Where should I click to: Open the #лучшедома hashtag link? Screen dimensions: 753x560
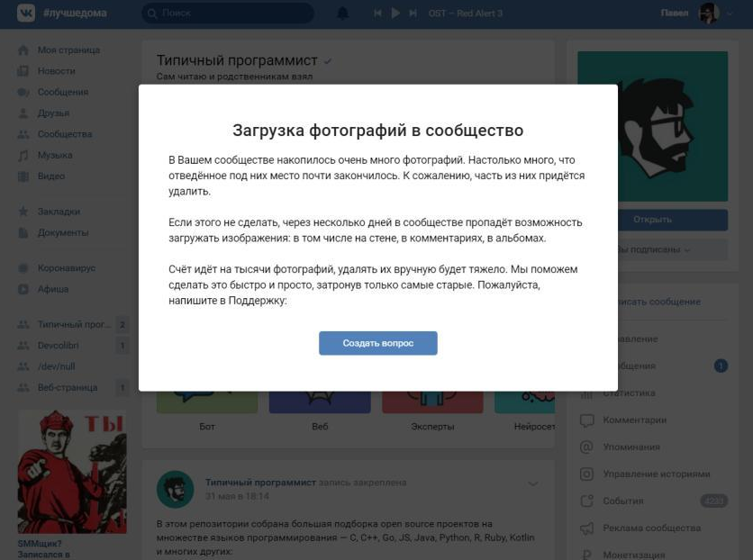coord(75,13)
